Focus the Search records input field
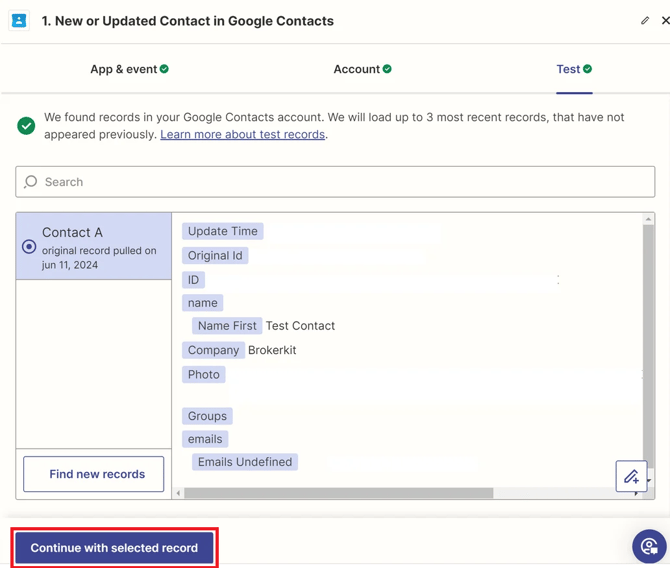670x568 pixels. 340,182
